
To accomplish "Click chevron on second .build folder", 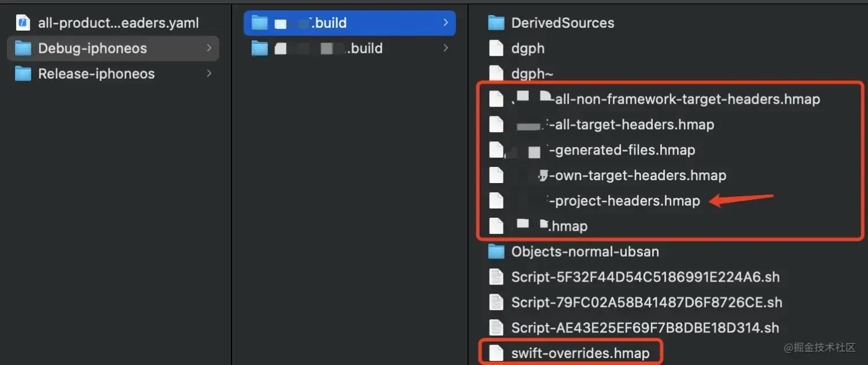I will point(446,48).
